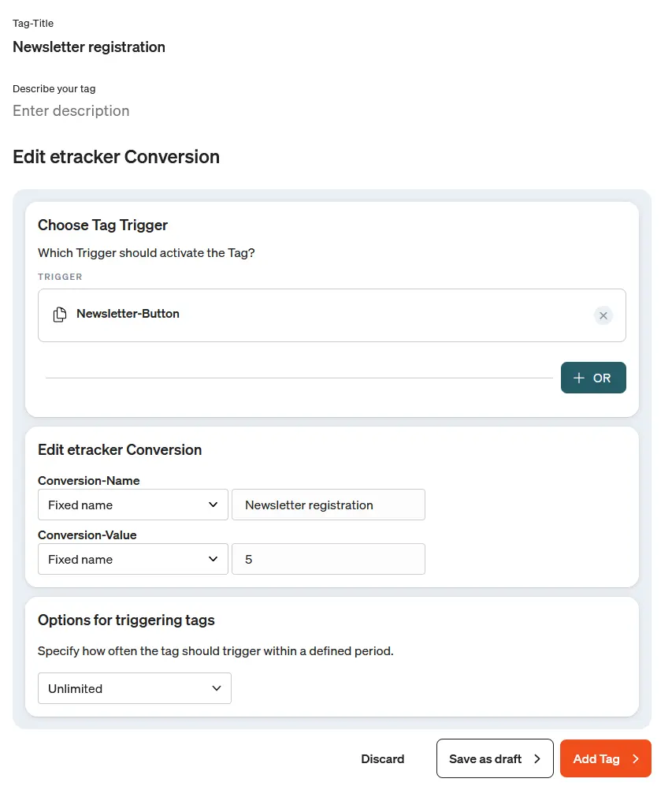
Task: Click the document icon beside Newsletter-Button
Action: tap(59, 314)
